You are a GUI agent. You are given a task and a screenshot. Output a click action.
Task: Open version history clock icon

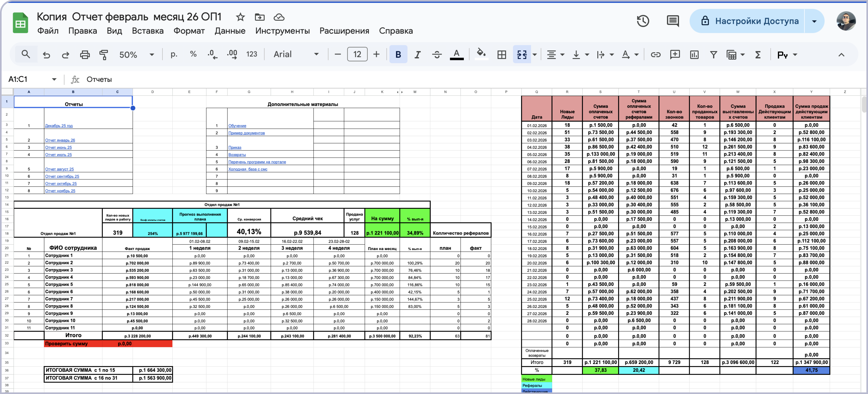643,21
